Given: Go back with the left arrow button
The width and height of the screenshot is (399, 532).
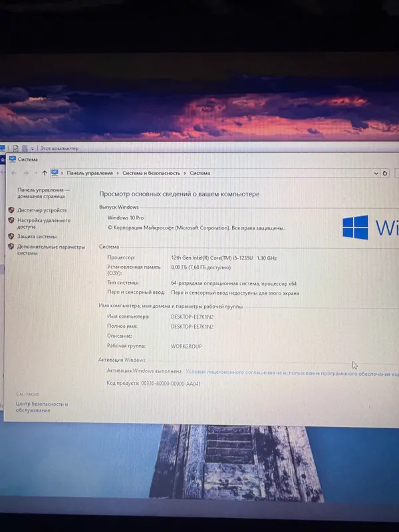Looking at the screenshot, I should (x=13, y=173).
